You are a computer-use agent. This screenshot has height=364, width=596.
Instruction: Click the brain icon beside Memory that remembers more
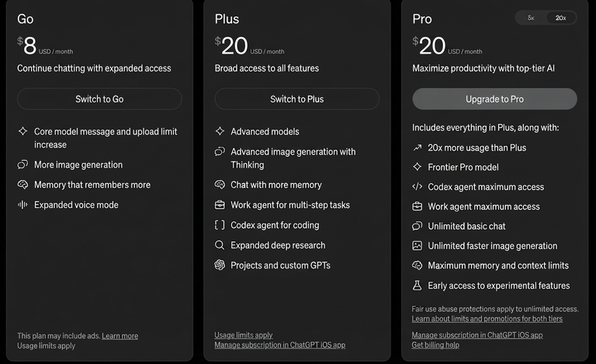pyautogui.click(x=23, y=184)
